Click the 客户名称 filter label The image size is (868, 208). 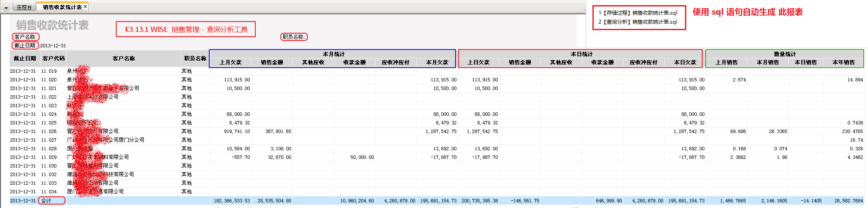25,37
